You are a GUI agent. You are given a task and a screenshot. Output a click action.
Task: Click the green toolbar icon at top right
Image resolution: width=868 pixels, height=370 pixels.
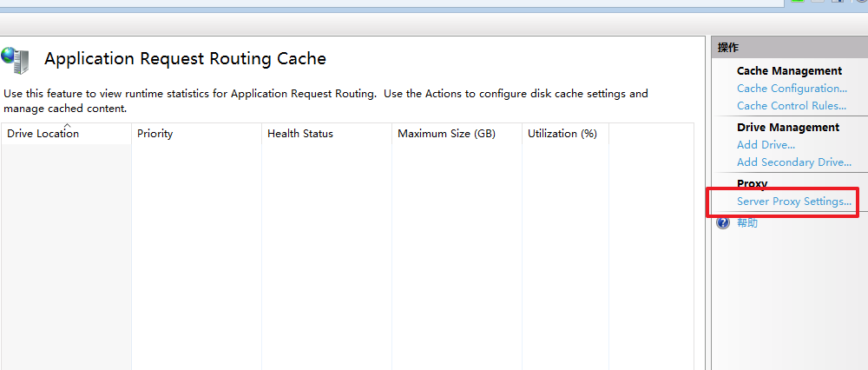pyautogui.click(x=798, y=1)
